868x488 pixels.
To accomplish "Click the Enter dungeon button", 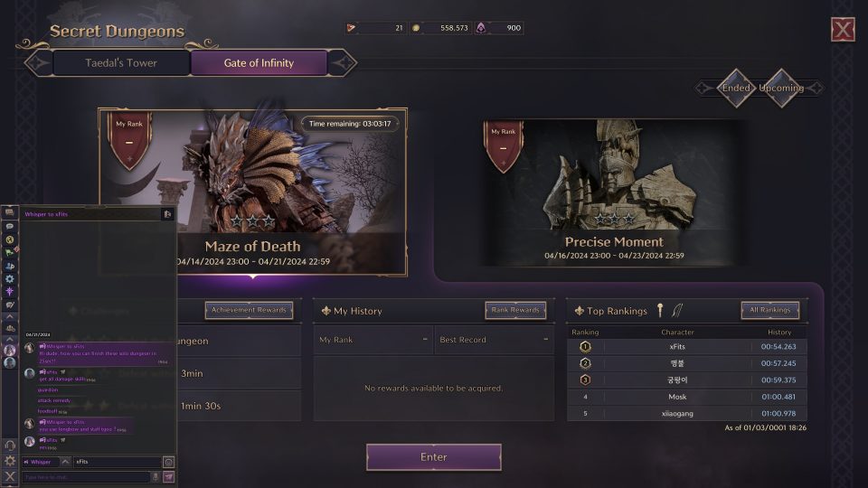I will point(434,457).
